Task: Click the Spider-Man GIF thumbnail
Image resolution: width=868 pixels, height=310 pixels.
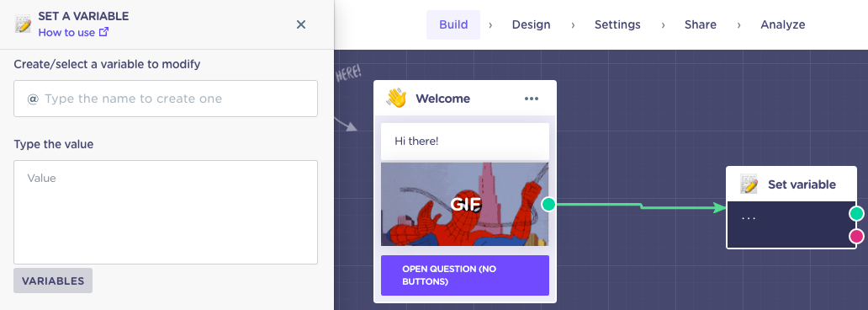Action: pyautogui.click(x=465, y=204)
